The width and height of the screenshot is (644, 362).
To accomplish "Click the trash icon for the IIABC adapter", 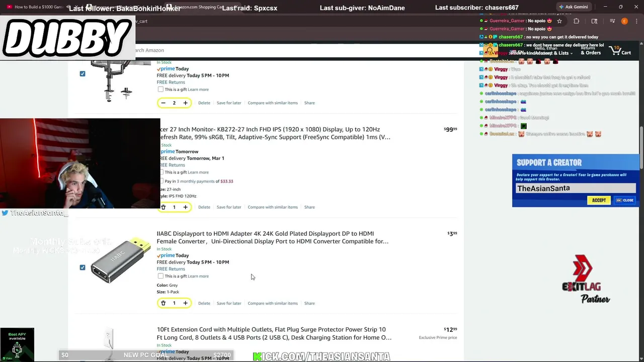I will coord(163,303).
